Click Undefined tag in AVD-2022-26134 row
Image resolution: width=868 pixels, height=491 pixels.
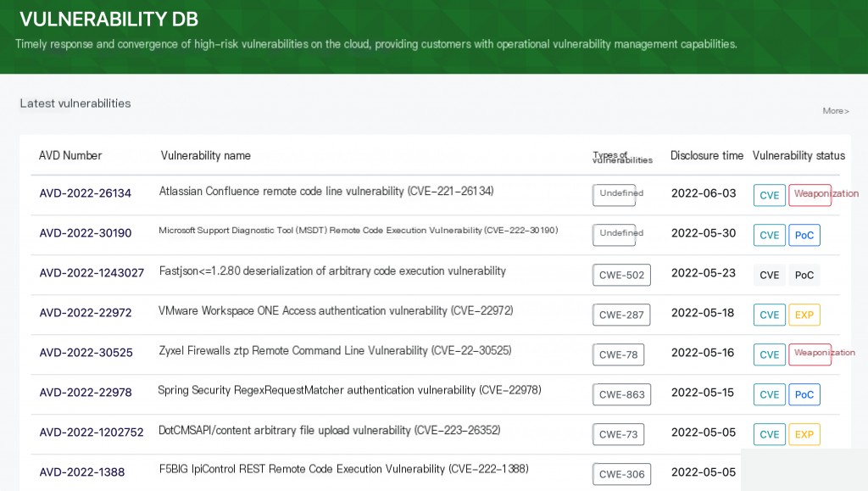pos(615,195)
